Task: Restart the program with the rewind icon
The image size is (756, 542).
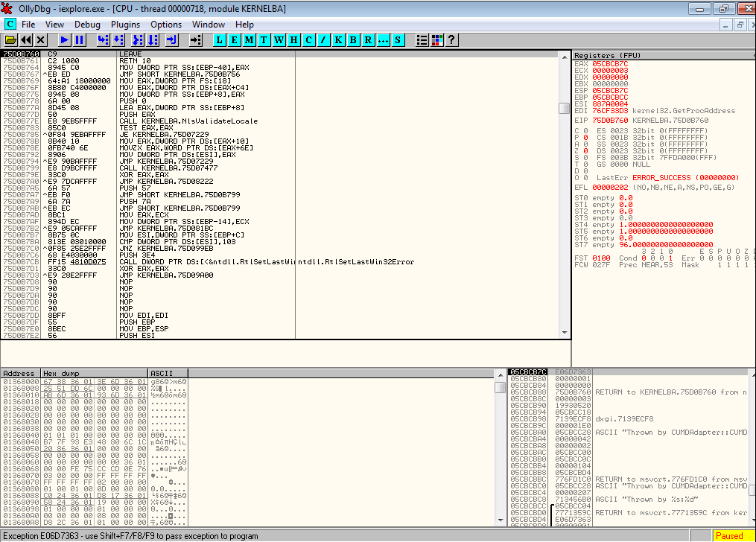Action: point(26,40)
